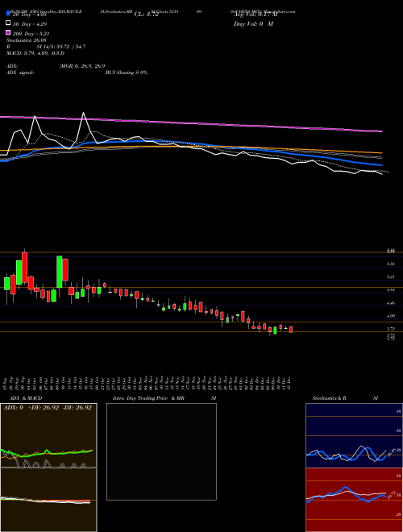403x532 pixels.
Task: Click the 'Avg Vol: 0.17 M' label
Action: 256,15
